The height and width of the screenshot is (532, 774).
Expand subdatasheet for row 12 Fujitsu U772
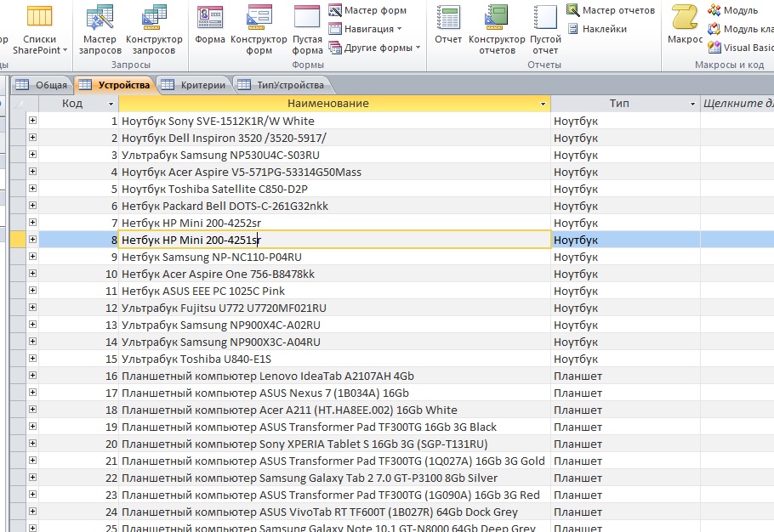(x=32, y=307)
